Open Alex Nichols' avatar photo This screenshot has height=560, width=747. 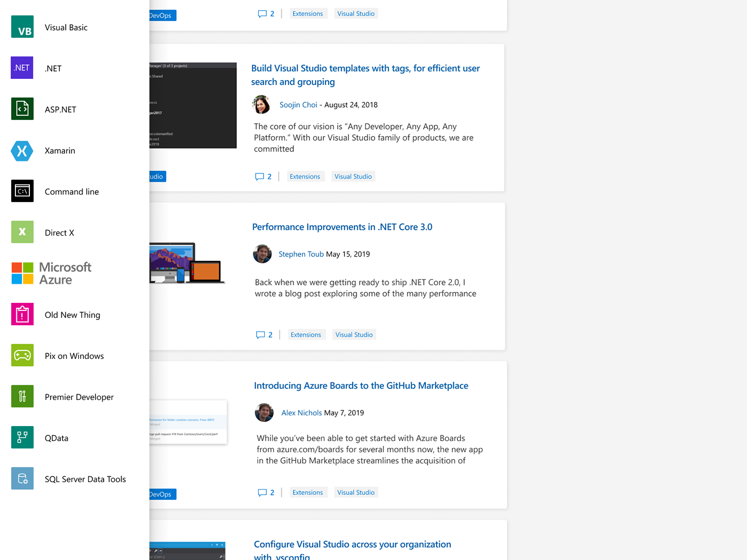(x=264, y=412)
